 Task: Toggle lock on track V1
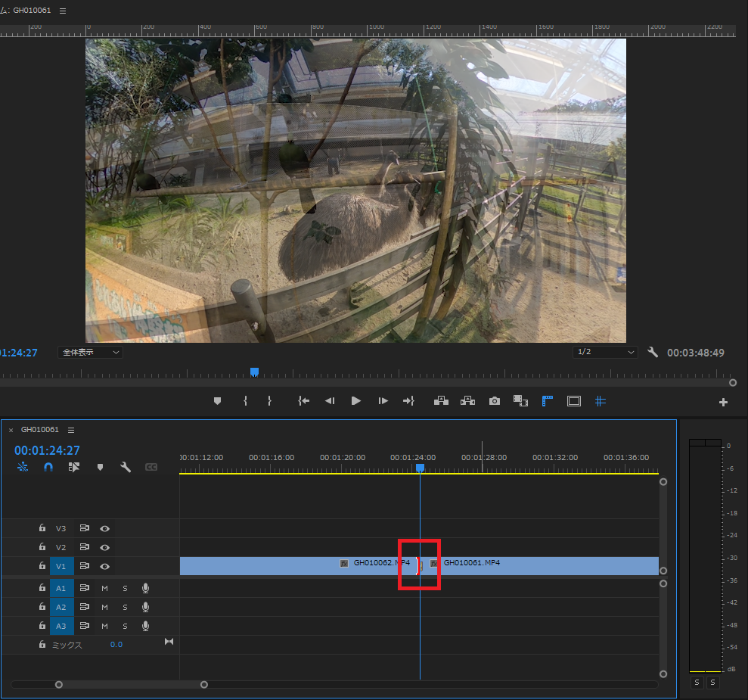42,566
